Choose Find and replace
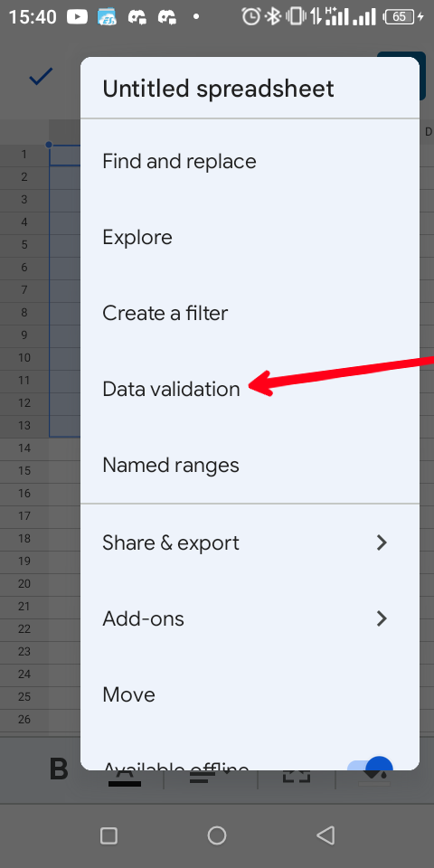This screenshot has width=434, height=868. (250, 162)
